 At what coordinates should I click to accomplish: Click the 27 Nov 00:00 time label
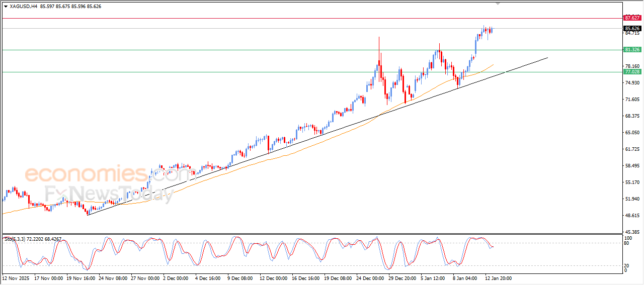coord(145,277)
